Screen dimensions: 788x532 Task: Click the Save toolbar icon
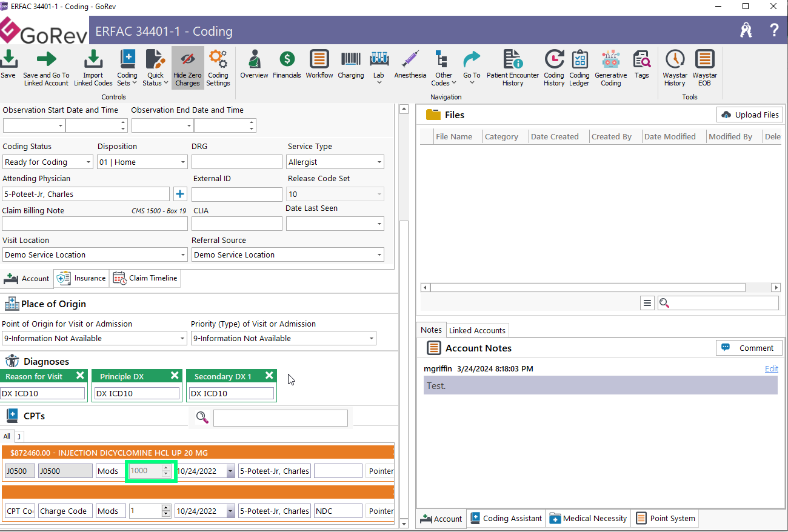8,59
